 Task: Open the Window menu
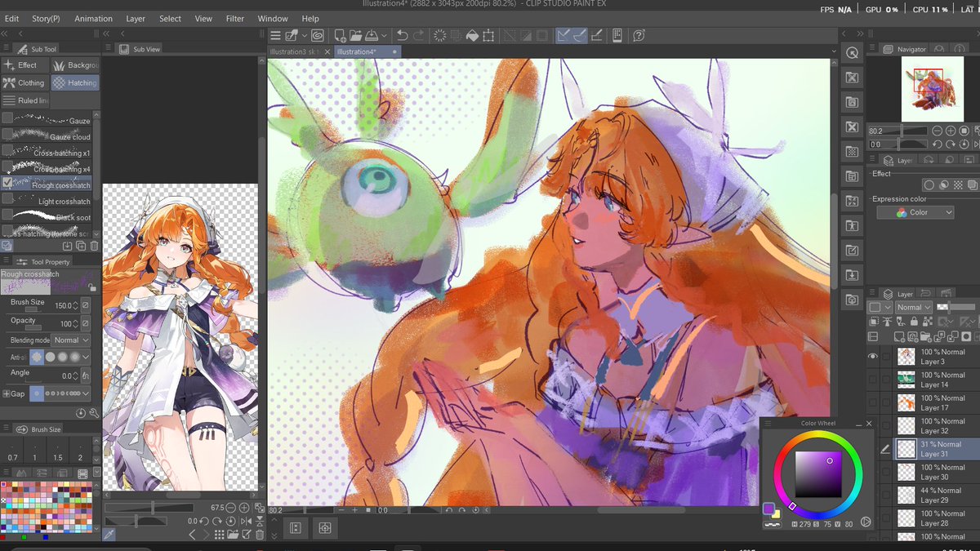click(x=273, y=18)
